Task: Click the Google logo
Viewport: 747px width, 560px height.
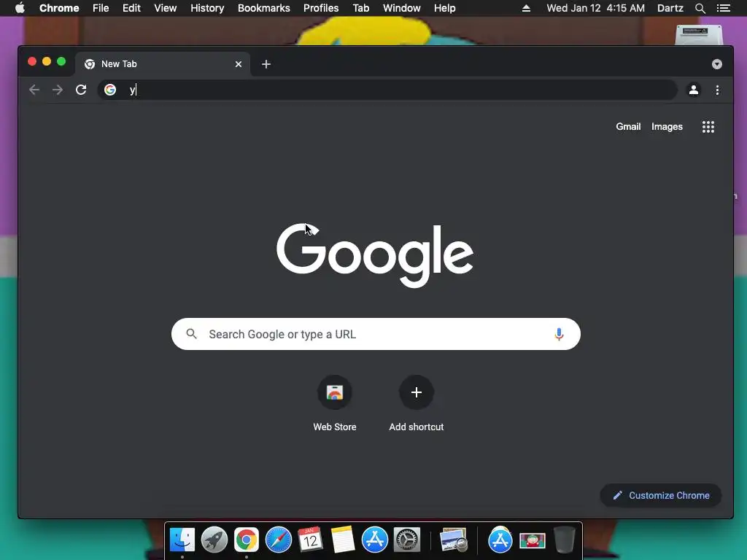Action: click(x=375, y=256)
